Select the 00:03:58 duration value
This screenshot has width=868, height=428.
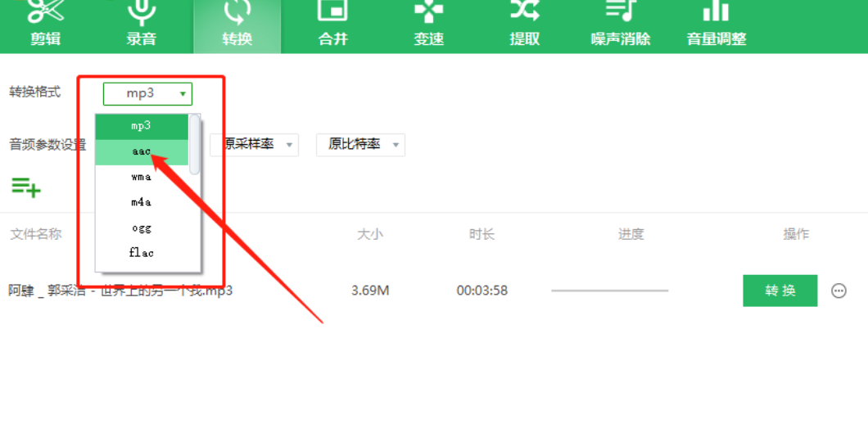coord(482,291)
